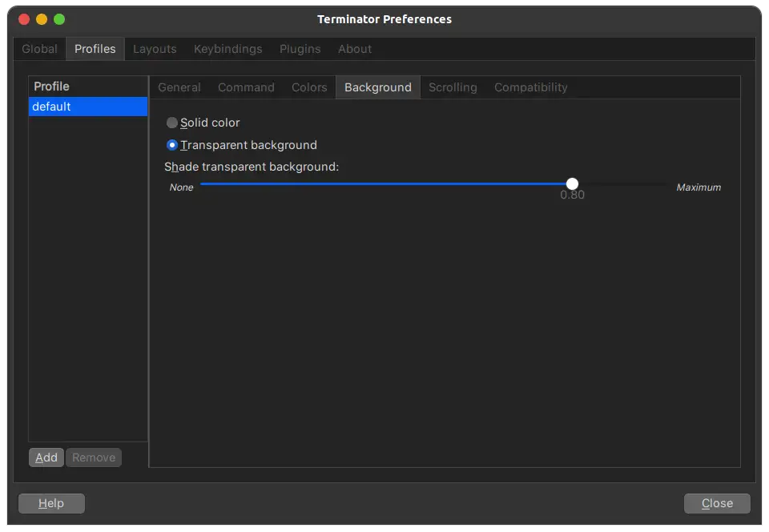
Task: Open the Colors sub-tab
Action: click(309, 87)
